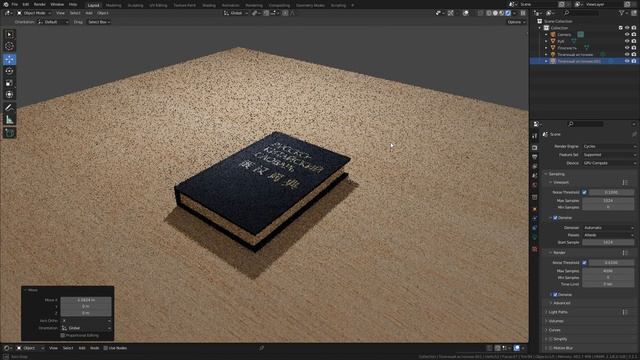Toggle Viewport Denoise checkbox
The width and height of the screenshot is (640, 360).
(x=555, y=218)
